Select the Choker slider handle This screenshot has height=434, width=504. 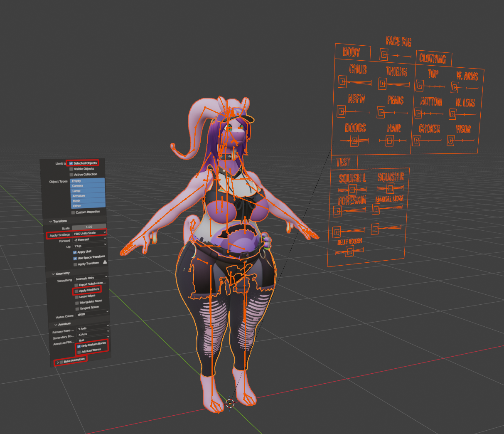(416, 141)
